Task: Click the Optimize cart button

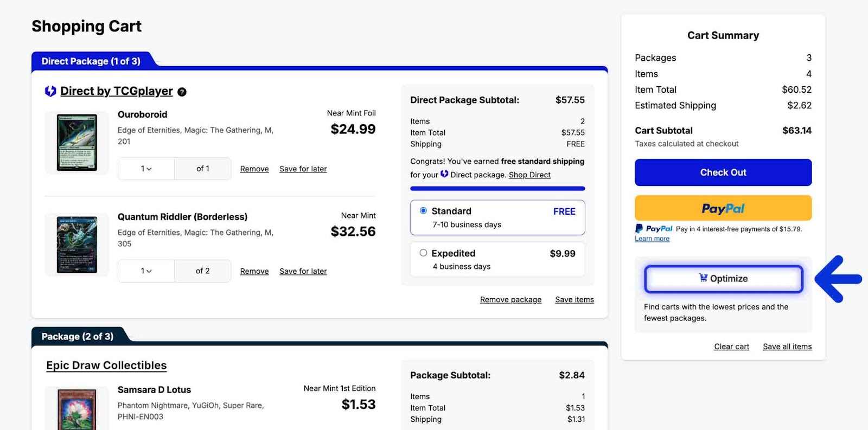Action: (x=723, y=279)
